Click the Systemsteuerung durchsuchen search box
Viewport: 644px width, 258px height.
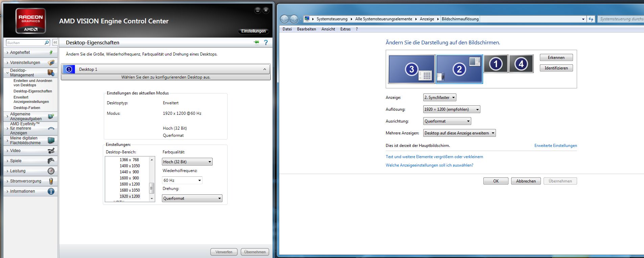(621, 19)
